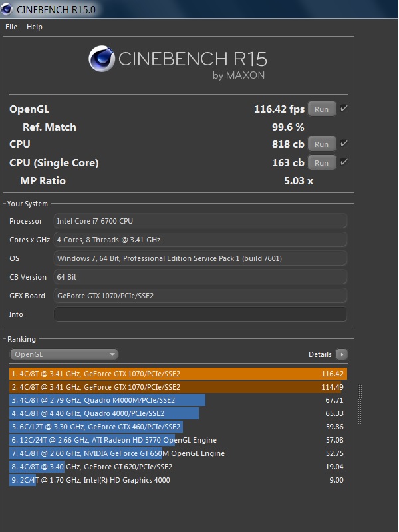
Task: Click the Cores x GHz field
Action: [200, 240]
